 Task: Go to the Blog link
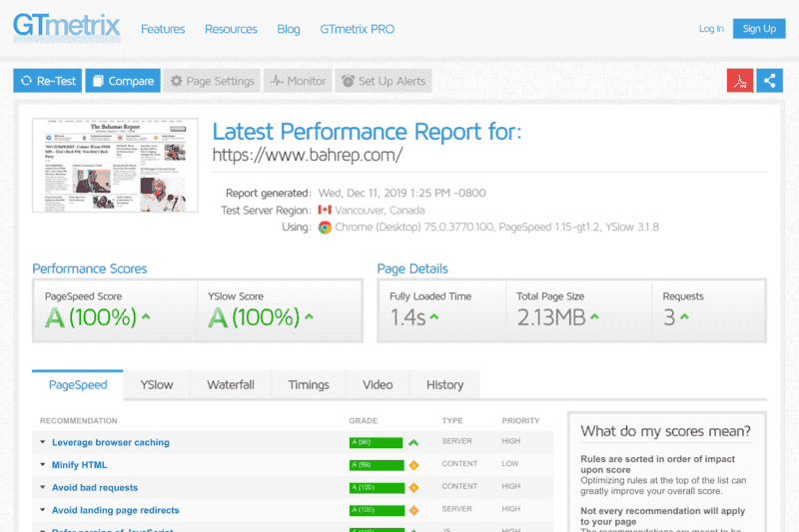pyautogui.click(x=289, y=30)
